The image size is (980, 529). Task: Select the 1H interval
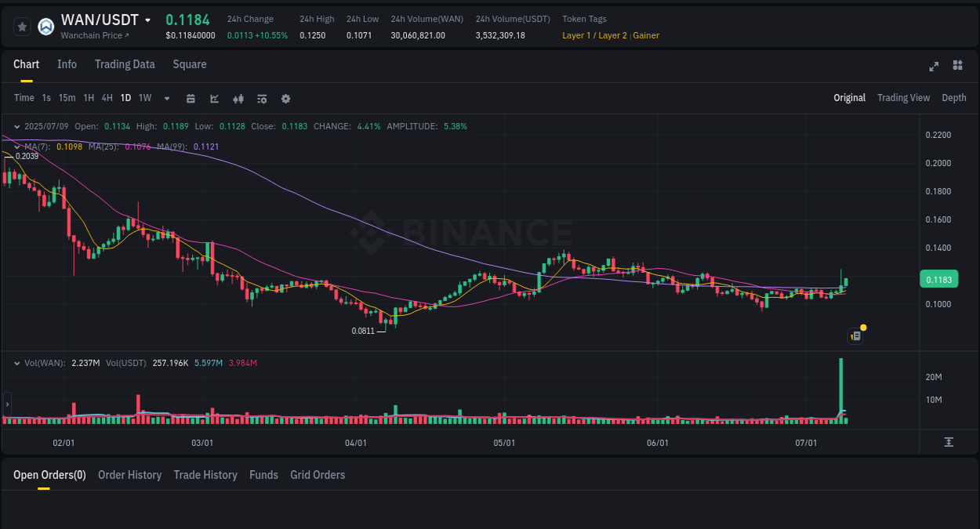tap(88, 97)
